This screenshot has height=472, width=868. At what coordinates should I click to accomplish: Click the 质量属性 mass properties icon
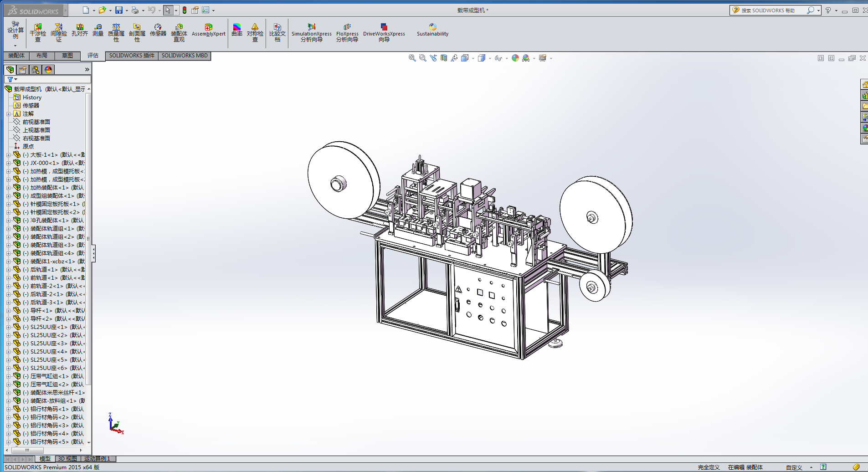[116, 32]
